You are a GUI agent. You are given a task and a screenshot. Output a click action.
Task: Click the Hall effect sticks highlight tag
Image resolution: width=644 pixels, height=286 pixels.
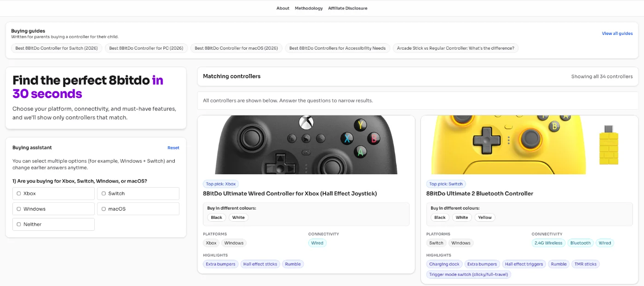pos(260,264)
